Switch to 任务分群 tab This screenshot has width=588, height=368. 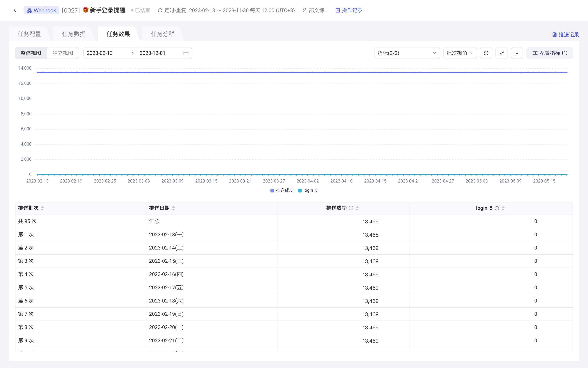tap(163, 34)
